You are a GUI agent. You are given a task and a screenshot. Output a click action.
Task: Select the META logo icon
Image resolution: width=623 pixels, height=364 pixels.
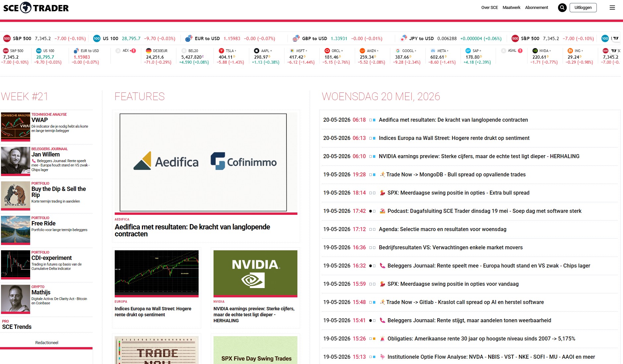pos(433,51)
